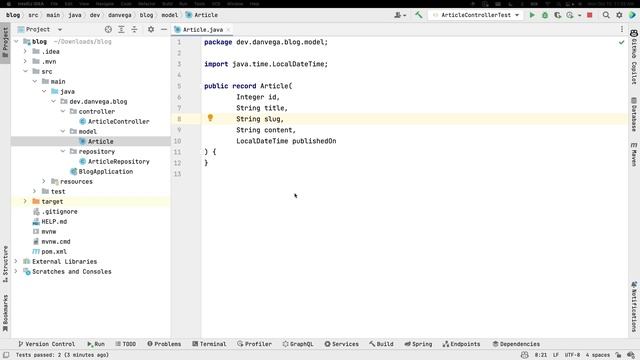Open Project panel options gear
The width and height of the screenshot is (640, 360).
(151, 29)
